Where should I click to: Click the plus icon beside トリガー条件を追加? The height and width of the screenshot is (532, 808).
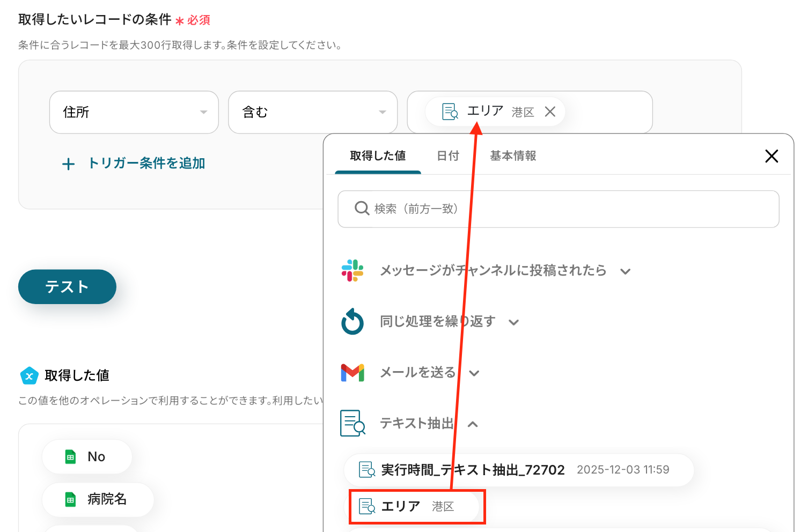click(x=68, y=164)
